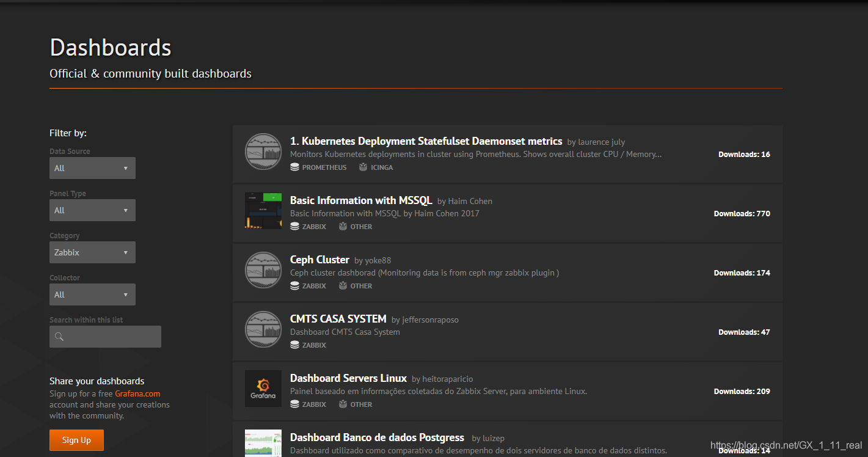
Task: Click the Zabbix database icon under Dashboard Servers Linux
Action: click(294, 404)
